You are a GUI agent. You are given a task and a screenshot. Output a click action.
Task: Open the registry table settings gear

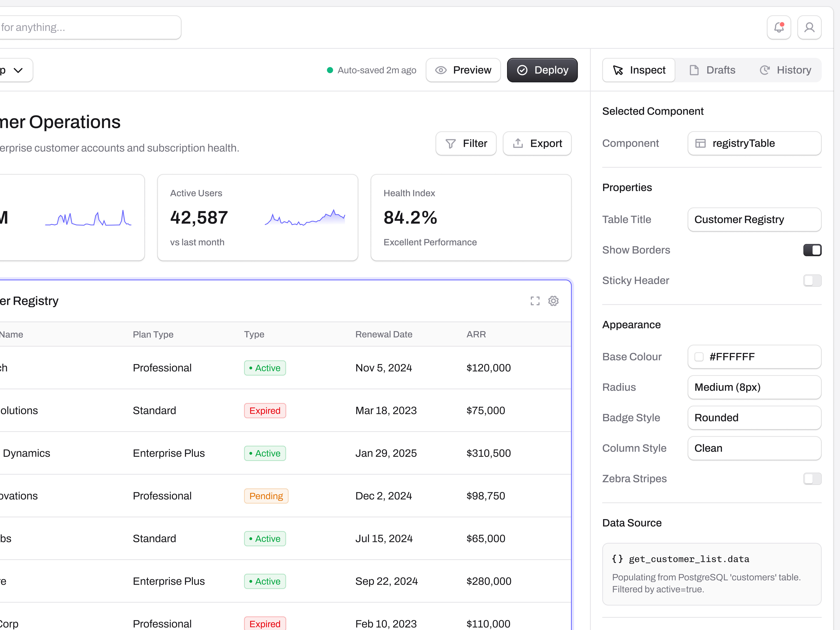tap(553, 301)
